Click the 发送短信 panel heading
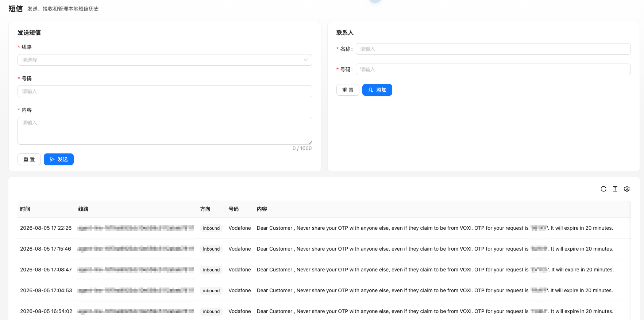Image resolution: width=644 pixels, height=320 pixels. [29, 33]
